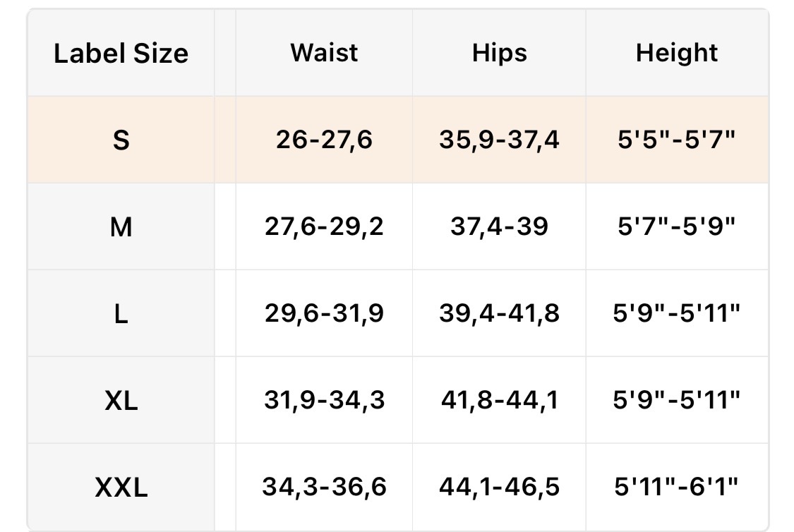The width and height of the screenshot is (794, 532).
Task: Choose the XXL size label cell
Action: click(x=121, y=487)
